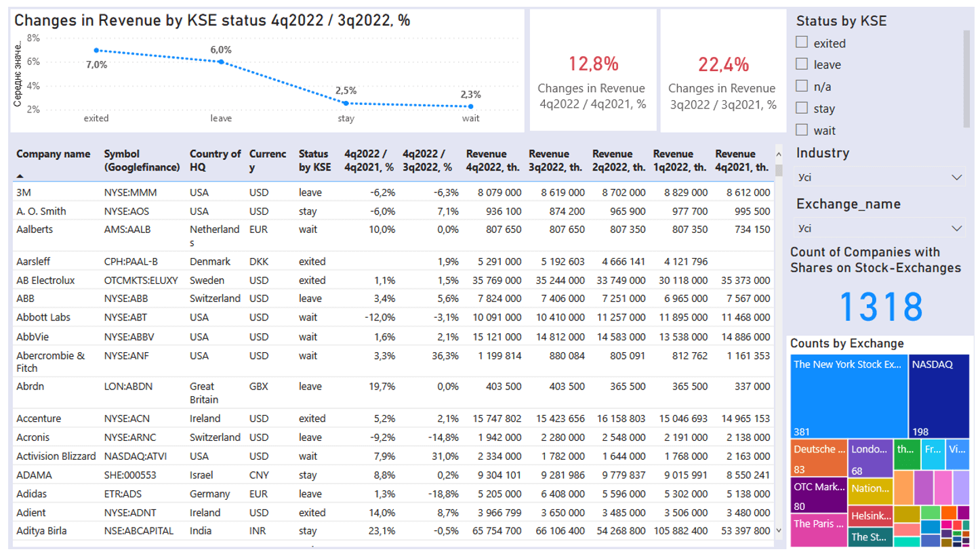Click the Revenue 4q2021 column header
The image size is (980, 558).
[x=742, y=160]
